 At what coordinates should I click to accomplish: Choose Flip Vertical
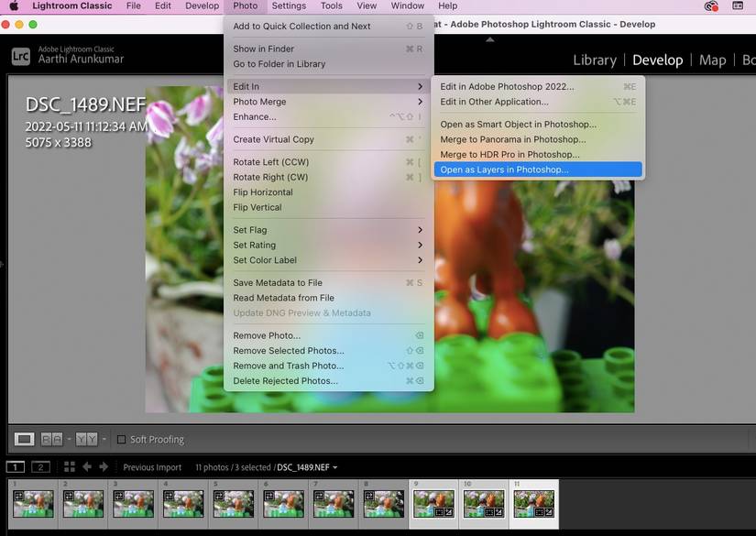pyautogui.click(x=328, y=207)
